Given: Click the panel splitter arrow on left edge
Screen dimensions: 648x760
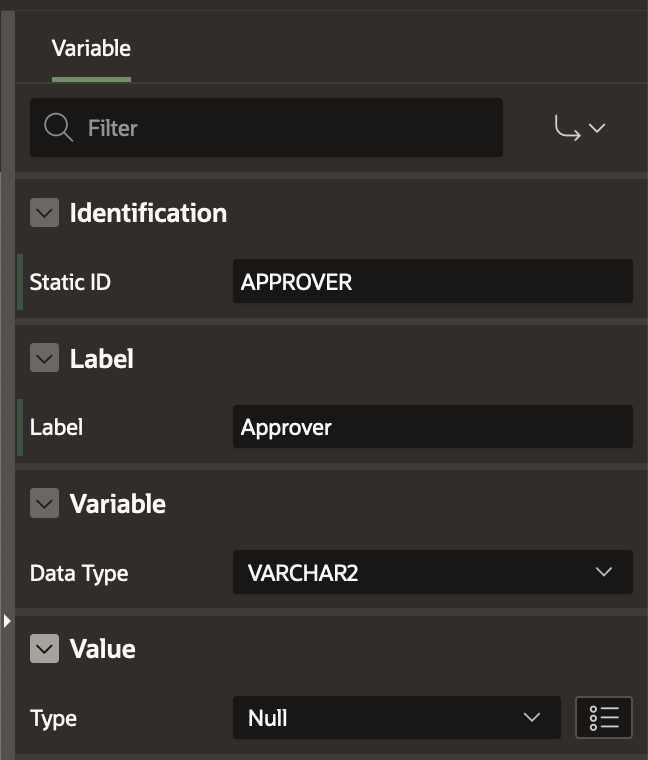Looking at the screenshot, I should click(x=7, y=621).
